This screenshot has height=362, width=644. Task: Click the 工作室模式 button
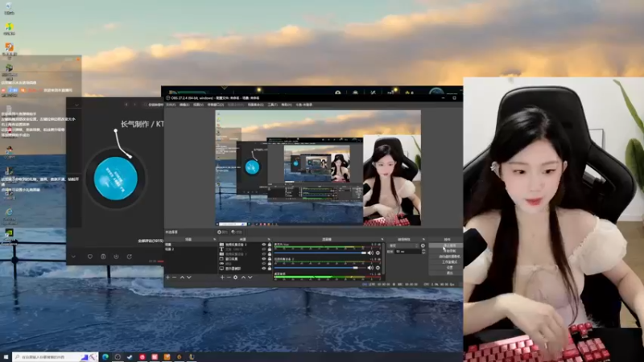[x=446, y=261]
